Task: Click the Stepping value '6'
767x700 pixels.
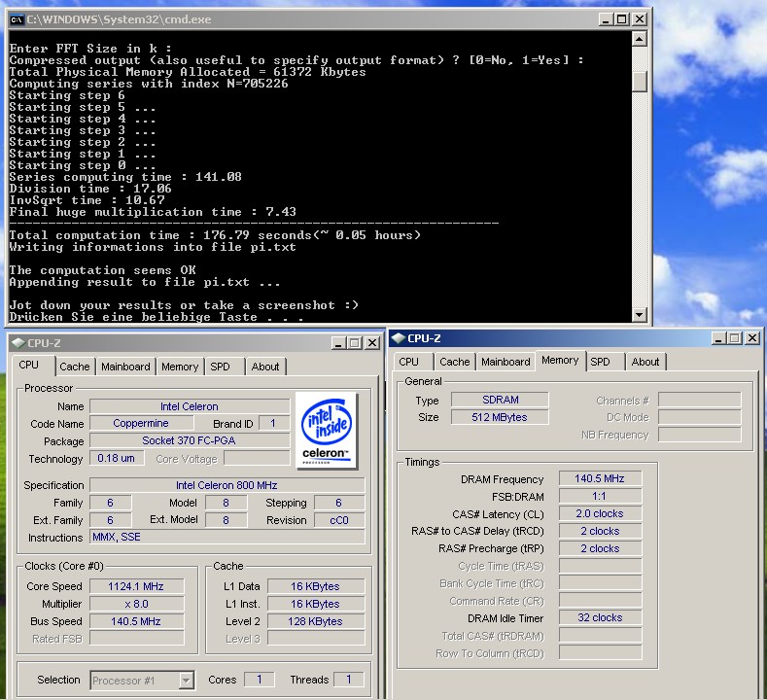Action: pyautogui.click(x=339, y=503)
